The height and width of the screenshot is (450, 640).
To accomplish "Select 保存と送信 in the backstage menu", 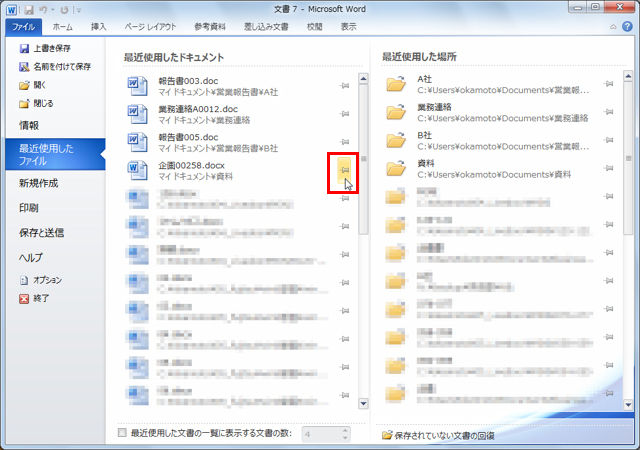I will pos(42,233).
